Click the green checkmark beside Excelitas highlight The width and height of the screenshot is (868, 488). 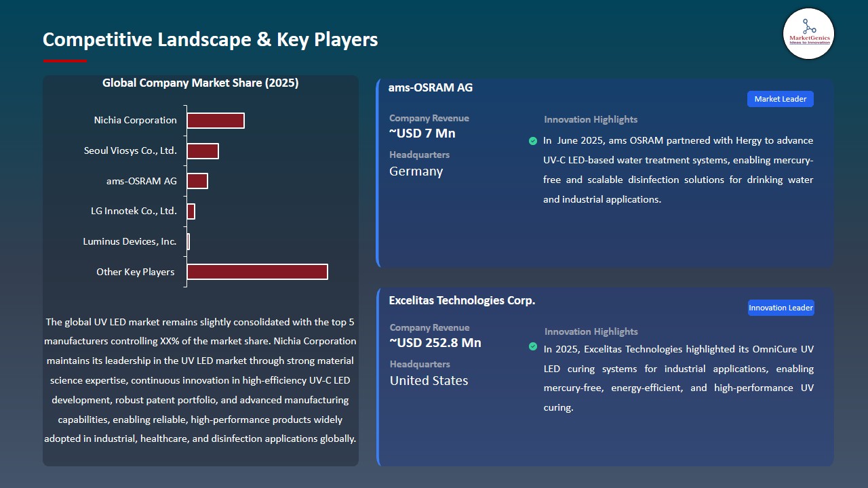point(533,346)
